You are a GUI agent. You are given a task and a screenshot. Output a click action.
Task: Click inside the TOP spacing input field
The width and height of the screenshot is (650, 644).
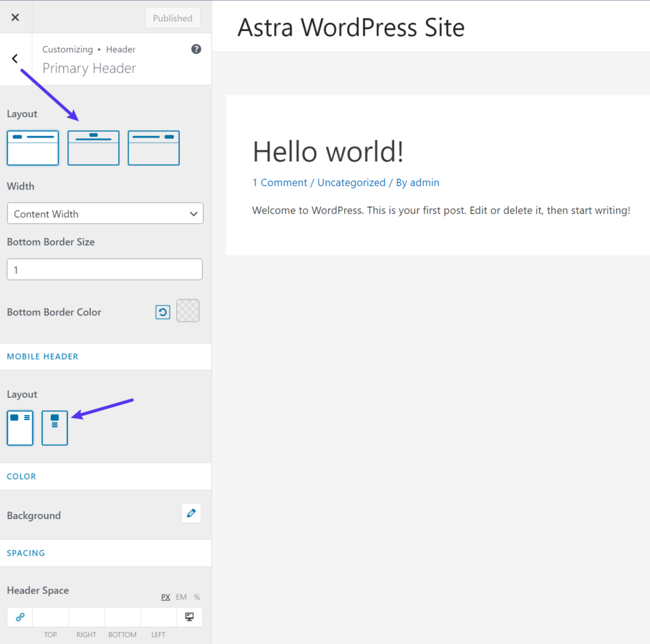click(50, 616)
